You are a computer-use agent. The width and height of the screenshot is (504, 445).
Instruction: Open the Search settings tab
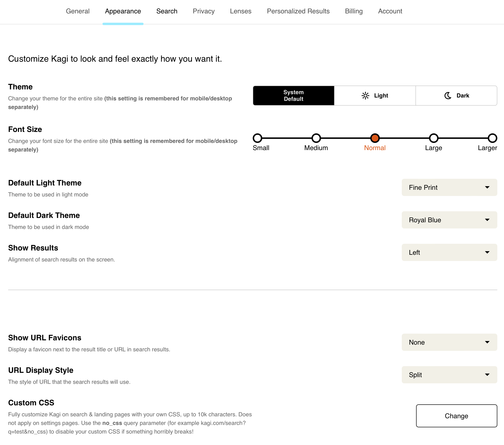(x=167, y=11)
